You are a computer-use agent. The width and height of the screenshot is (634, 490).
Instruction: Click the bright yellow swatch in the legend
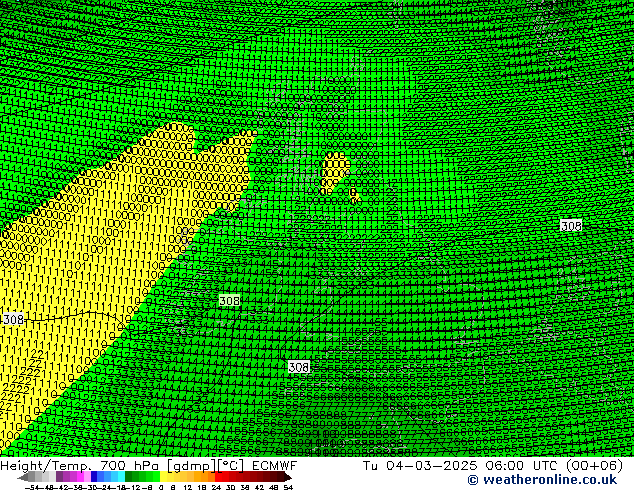(x=163, y=477)
